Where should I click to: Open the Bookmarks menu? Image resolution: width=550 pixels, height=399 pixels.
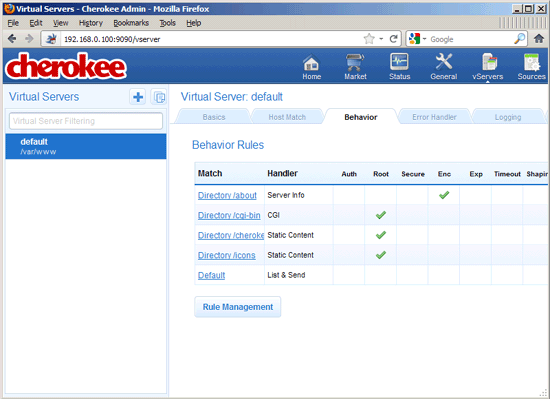point(131,23)
